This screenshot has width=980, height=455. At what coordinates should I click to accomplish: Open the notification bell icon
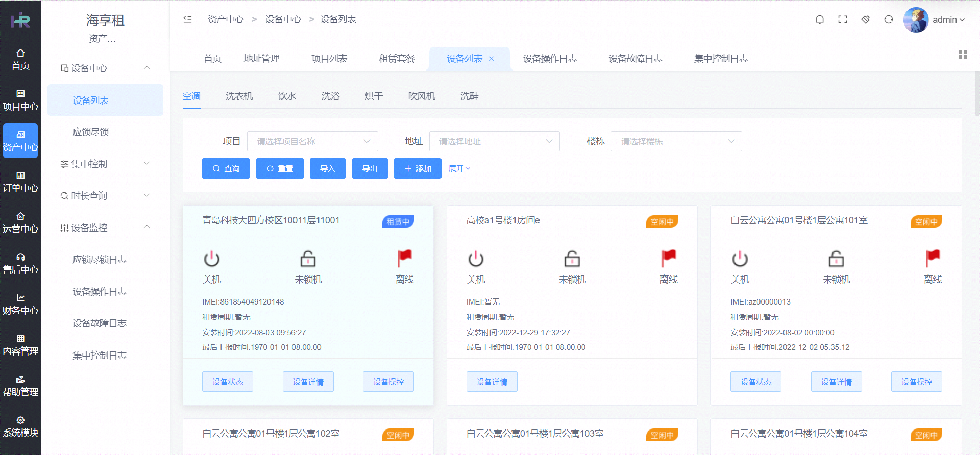[x=820, y=19]
